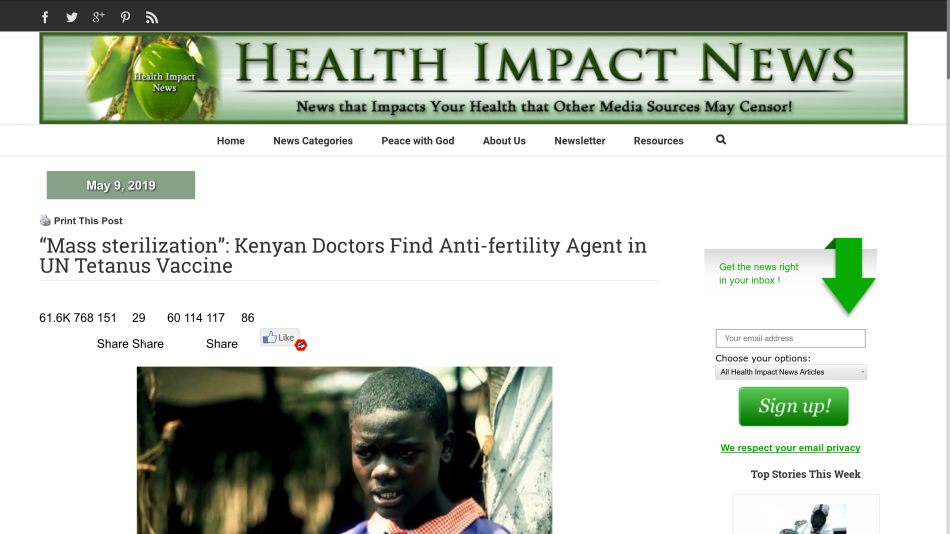
Task: Click the Google Plus icon
Action: [98, 17]
